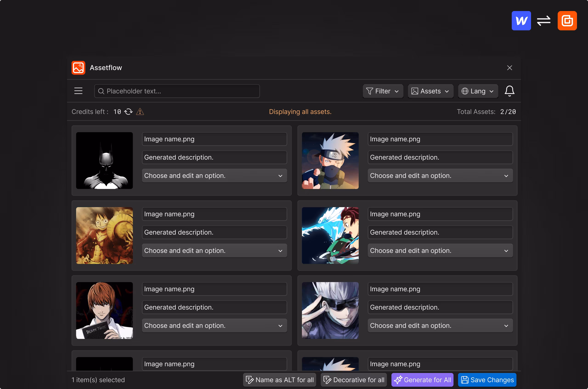Select the Kakashi thumbnail
Viewport: 588px width, 389px height.
click(x=330, y=160)
